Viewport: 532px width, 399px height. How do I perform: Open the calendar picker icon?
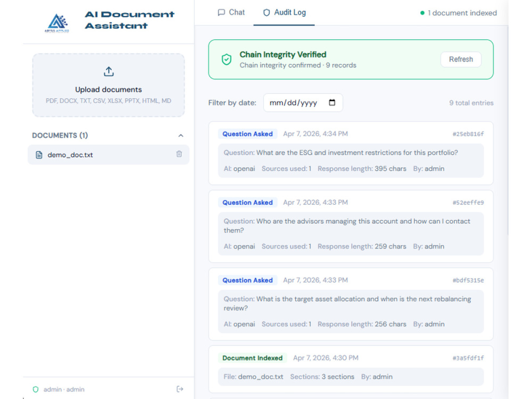(332, 102)
